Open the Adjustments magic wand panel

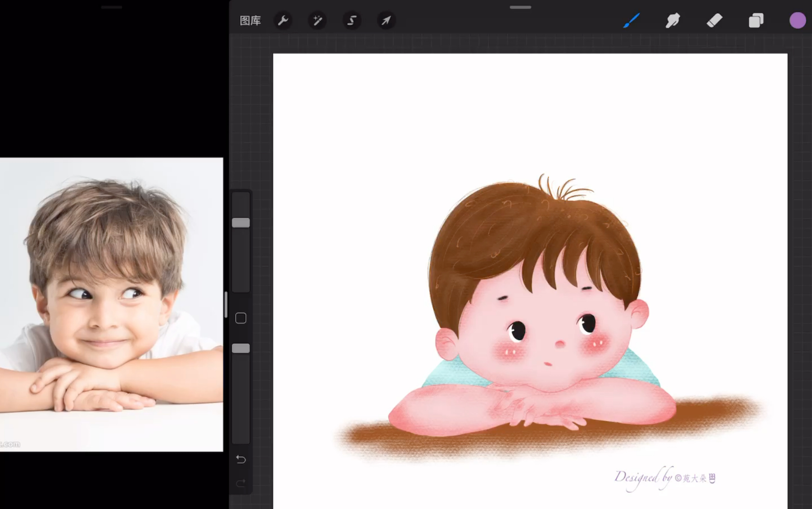317,20
